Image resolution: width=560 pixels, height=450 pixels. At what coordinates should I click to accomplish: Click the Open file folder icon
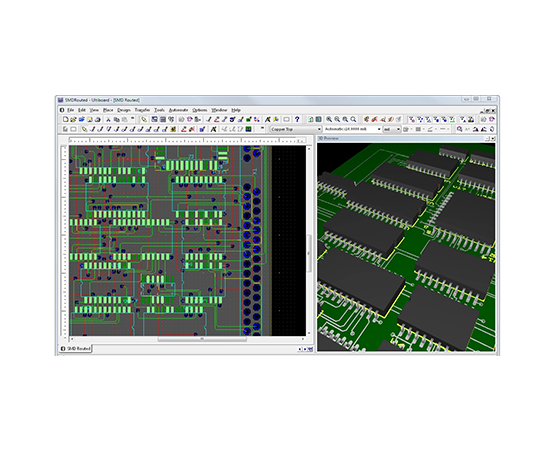[x=74, y=120]
